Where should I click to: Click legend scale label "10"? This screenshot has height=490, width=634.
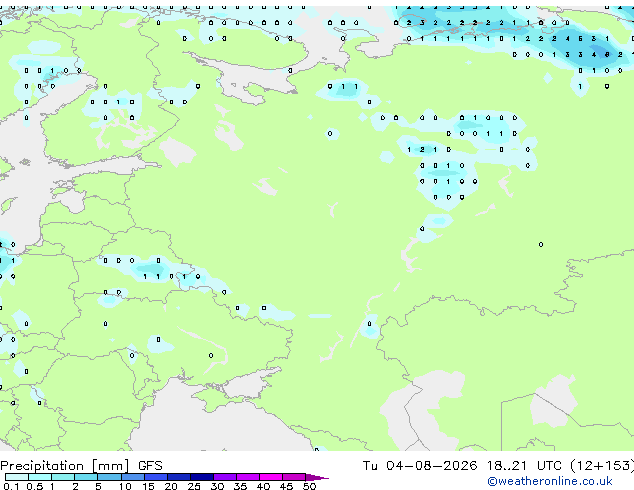[x=125, y=486]
